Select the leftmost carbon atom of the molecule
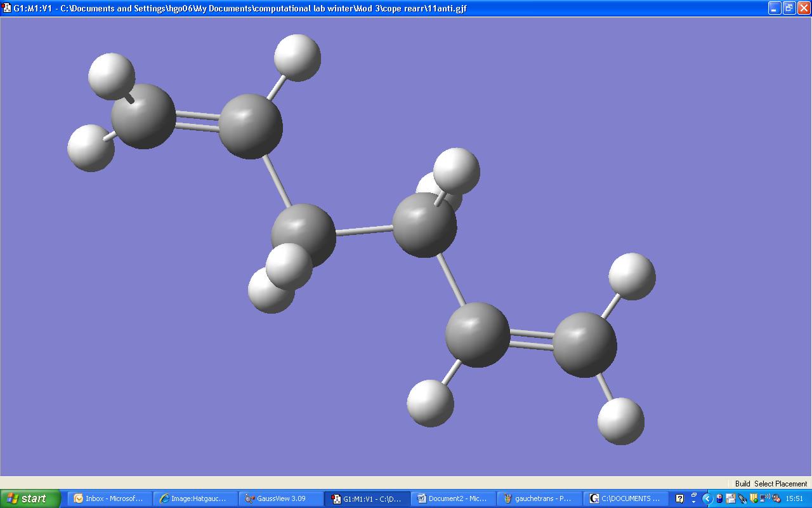 [x=143, y=117]
